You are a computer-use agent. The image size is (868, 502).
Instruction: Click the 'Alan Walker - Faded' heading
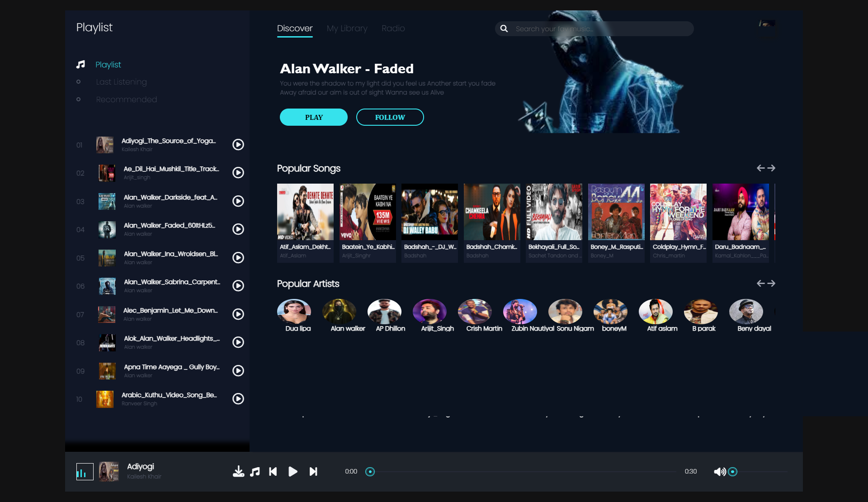pyautogui.click(x=347, y=68)
